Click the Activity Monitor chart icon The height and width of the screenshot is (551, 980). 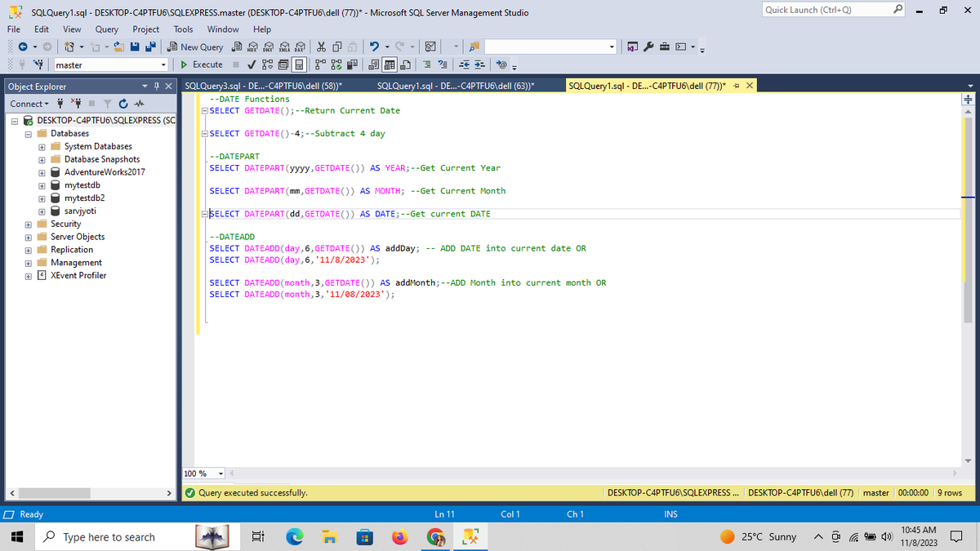tap(430, 47)
